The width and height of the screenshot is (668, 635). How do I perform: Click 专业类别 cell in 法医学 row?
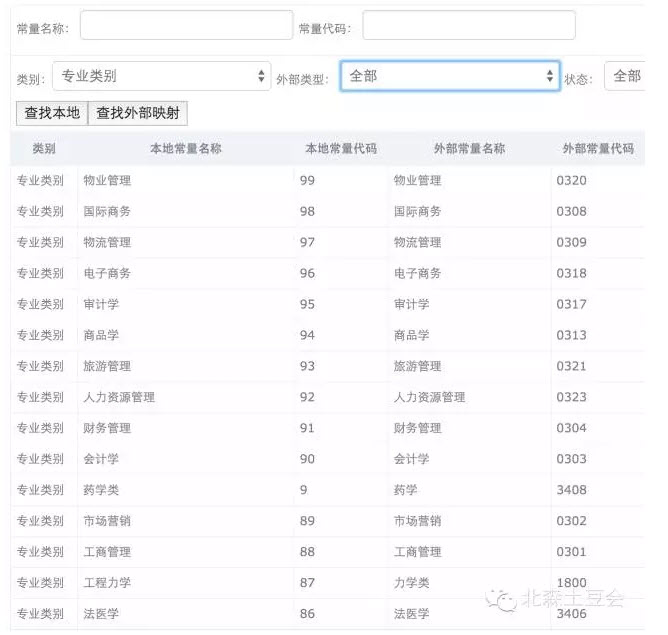click(x=40, y=614)
